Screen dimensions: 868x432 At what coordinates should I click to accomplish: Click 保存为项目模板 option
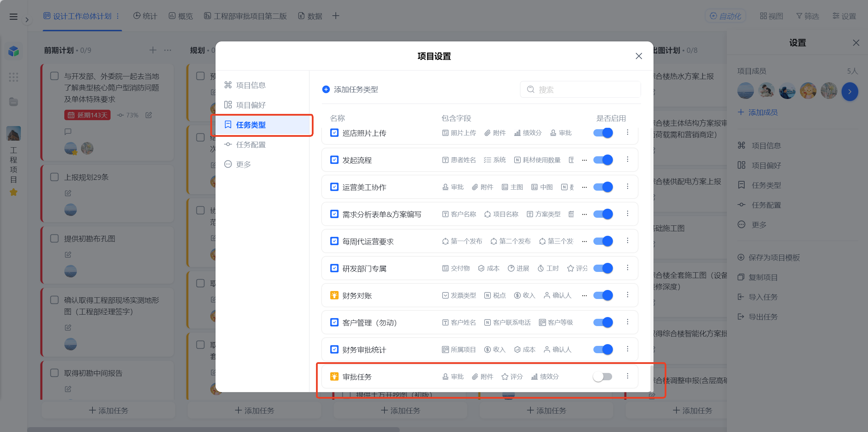pyautogui.click(x=769, y=257)
